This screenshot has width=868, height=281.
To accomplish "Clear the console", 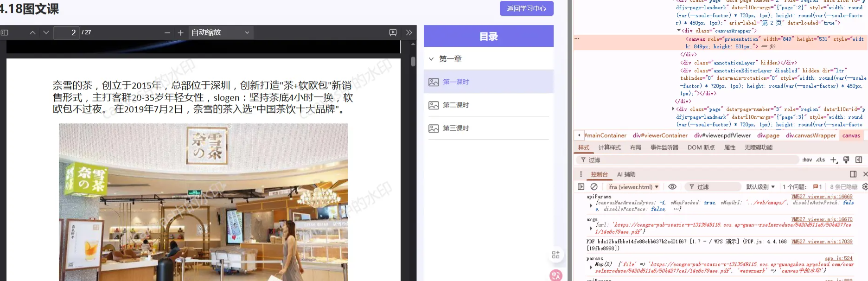I will pyautogui.click(x=594, y=187).
